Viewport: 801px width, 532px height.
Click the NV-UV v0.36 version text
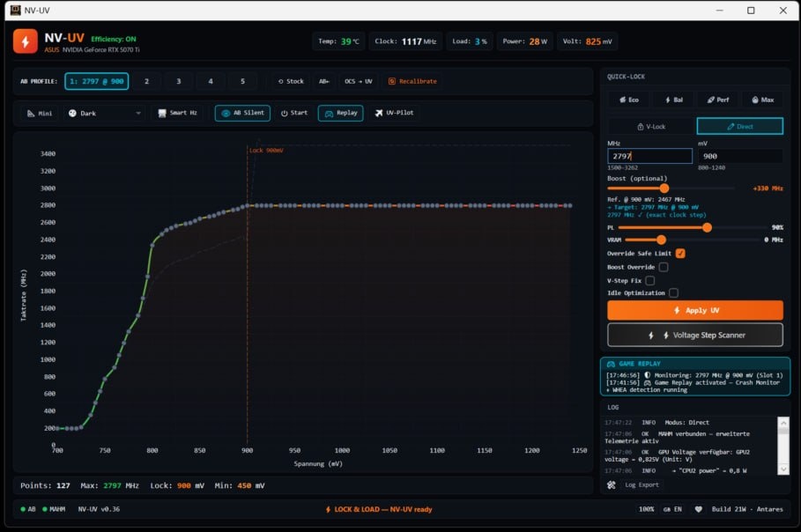point(99,509)
